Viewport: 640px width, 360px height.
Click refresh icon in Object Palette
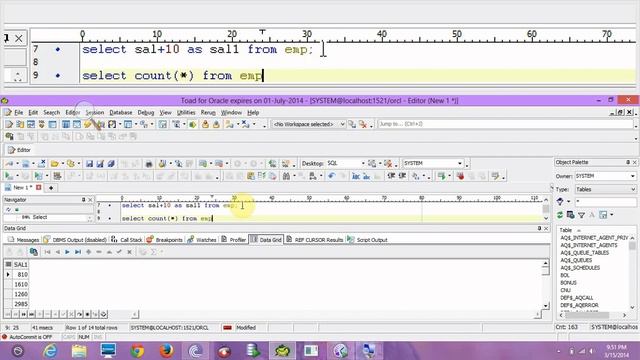coord(560,215)
